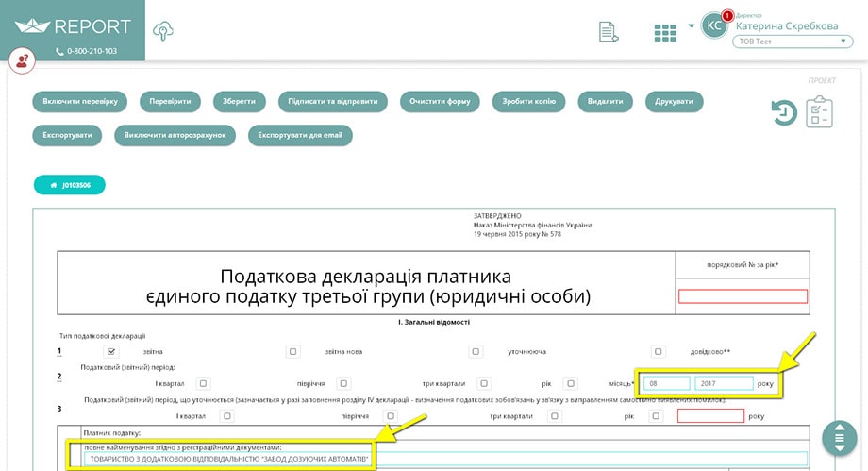Check the звітна нова checkbox

(292, 351)
